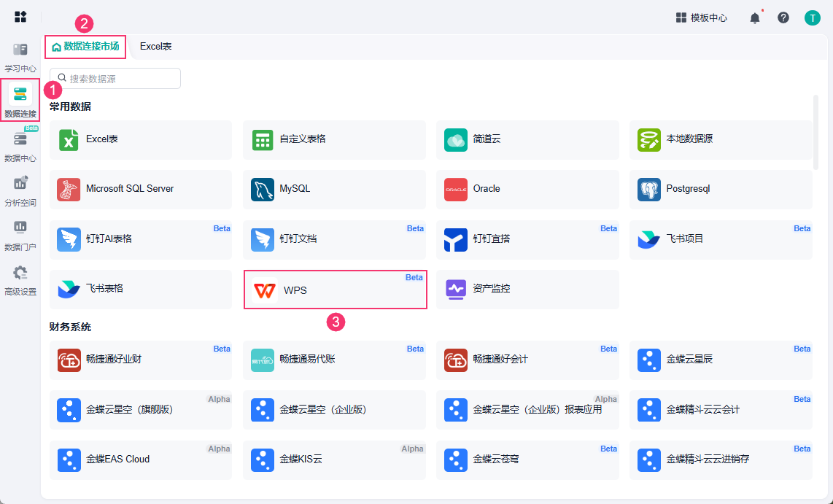
Task: Open the 金蝶KIS云 connector
Action: point(334,460)
